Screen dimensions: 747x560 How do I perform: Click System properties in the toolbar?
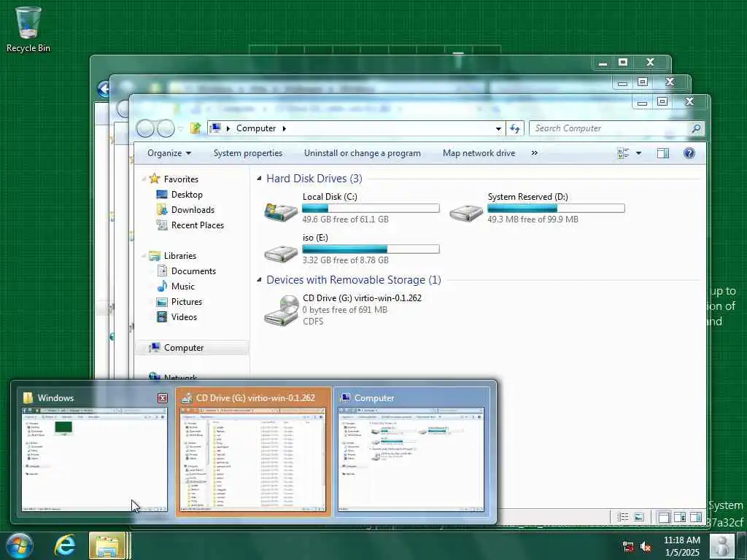click(248, 153)
